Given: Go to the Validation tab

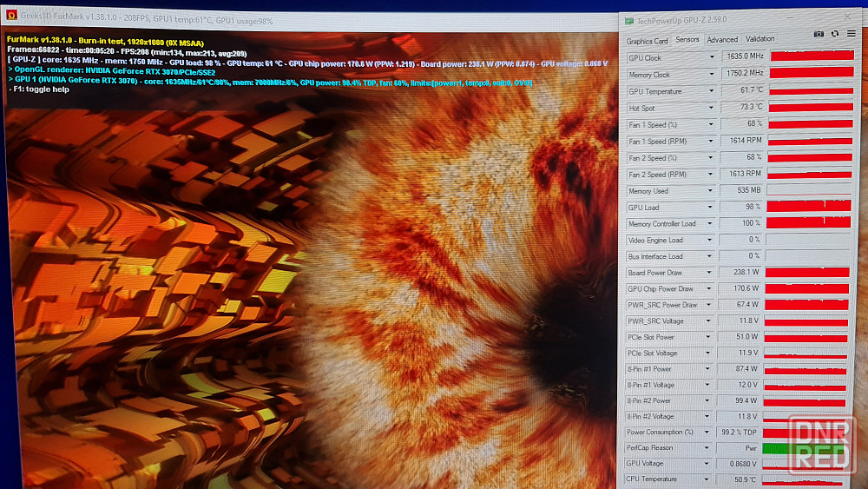Looking at the screenshot, I should (x=759, y=39).
